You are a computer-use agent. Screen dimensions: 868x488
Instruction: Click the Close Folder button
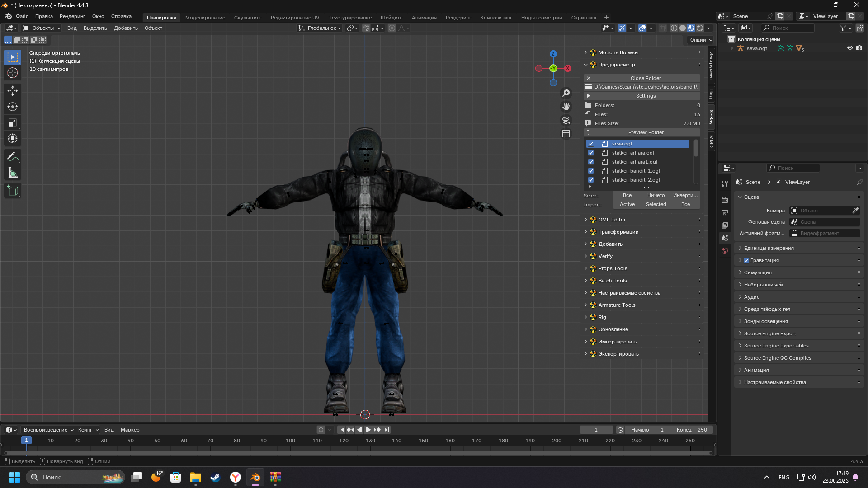click(x=645, y=78)
